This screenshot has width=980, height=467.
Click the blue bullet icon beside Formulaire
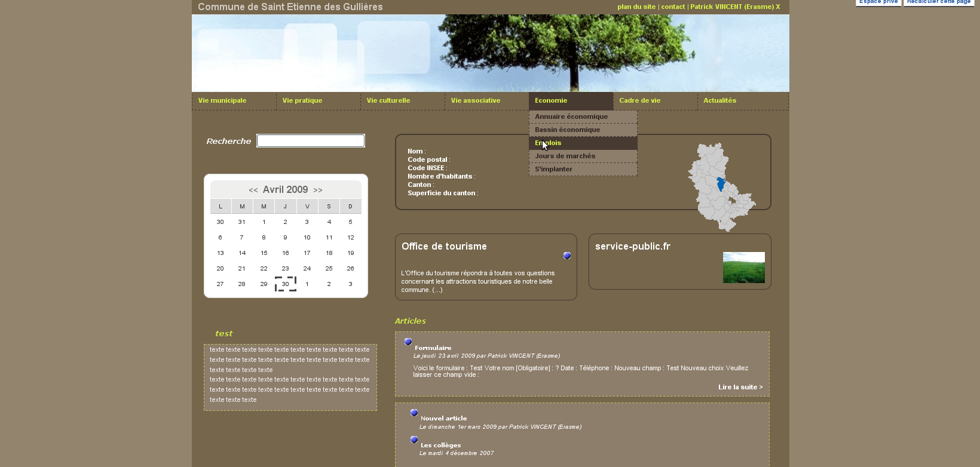(x=408, y=342)
